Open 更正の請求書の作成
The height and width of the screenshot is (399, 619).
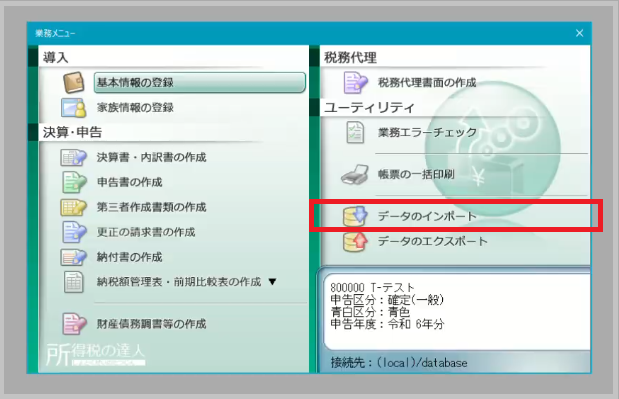[146, 232]
